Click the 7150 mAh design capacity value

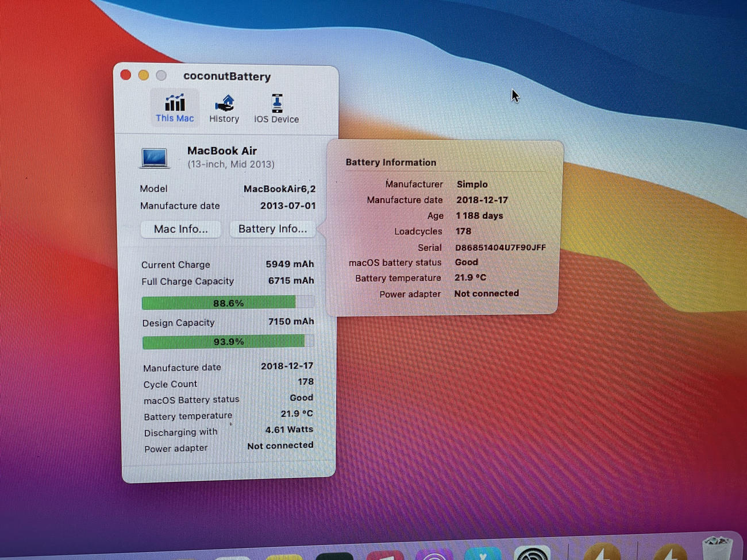291,322
